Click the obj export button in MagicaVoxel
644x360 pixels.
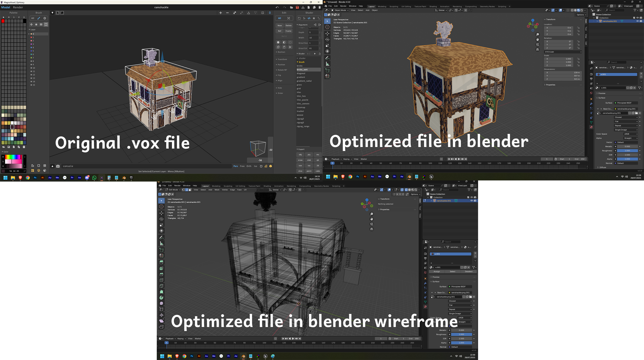(300, 155)
